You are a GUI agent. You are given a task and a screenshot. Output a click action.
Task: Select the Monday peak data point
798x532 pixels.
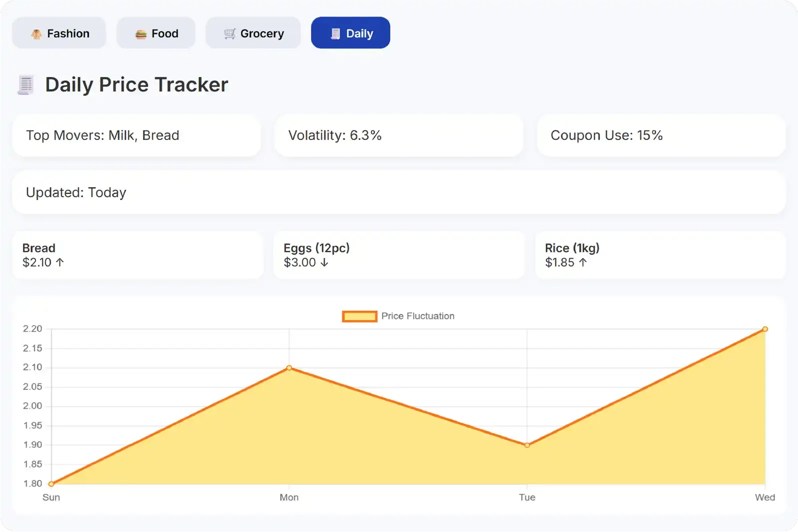coord(289,368)
